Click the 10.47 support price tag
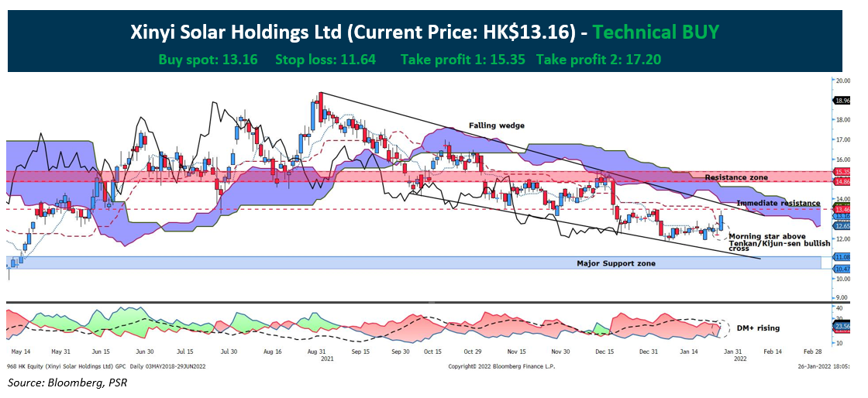Screen dimensions: 868x398 pyautogui.click(x=842, y=269)
